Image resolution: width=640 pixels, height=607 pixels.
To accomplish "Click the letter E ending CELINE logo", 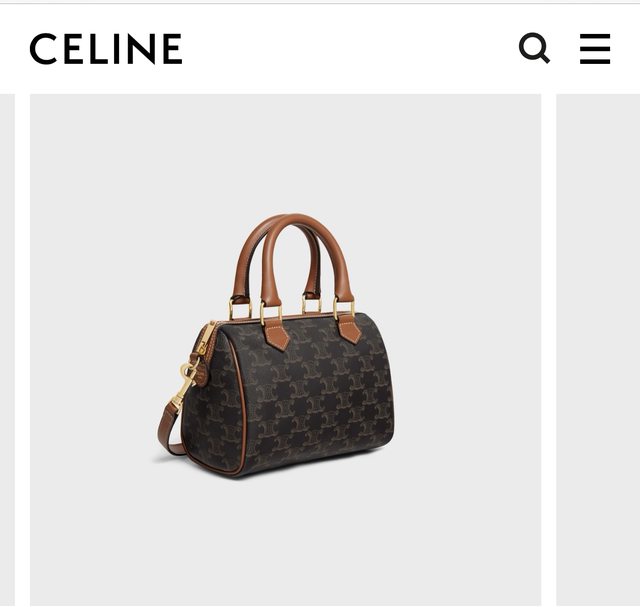I will tap(173, 49).
